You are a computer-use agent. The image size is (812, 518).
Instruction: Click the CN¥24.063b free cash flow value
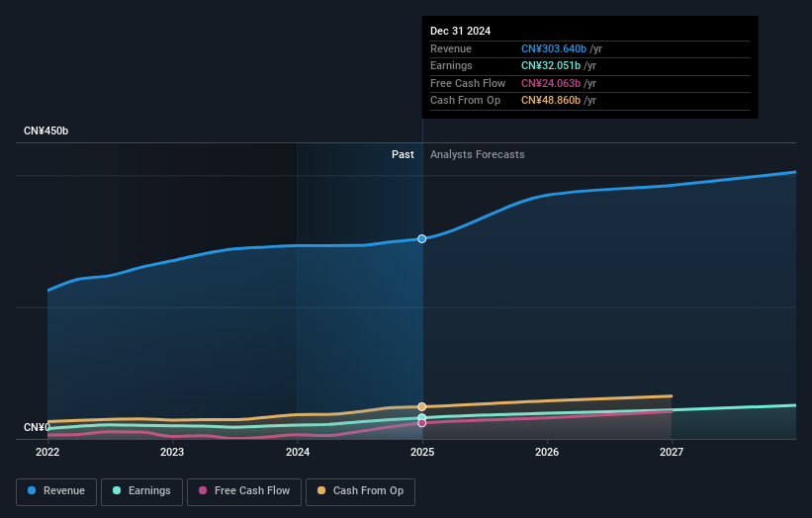coord(551,83)
